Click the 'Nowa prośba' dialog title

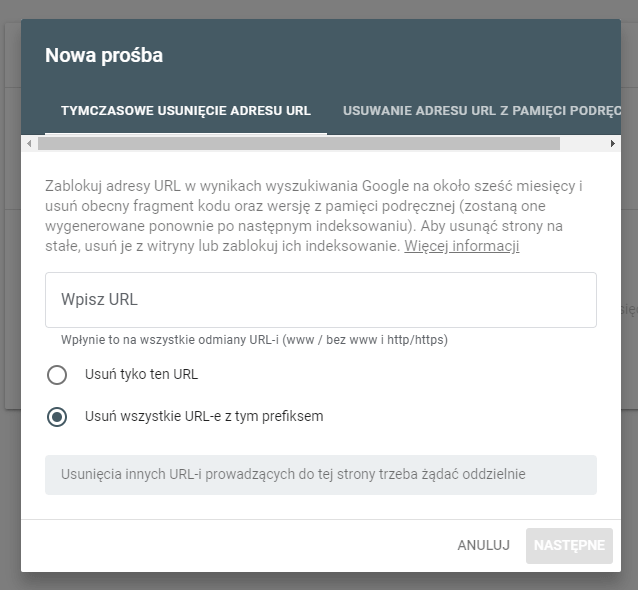[x=104, y=56]
